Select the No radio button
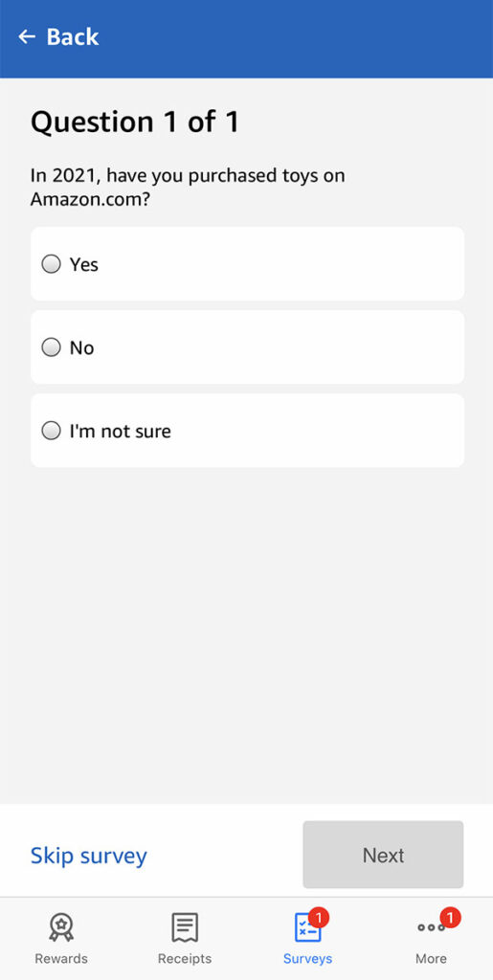Screen dimensions: 493x980 tap(52, 346)
